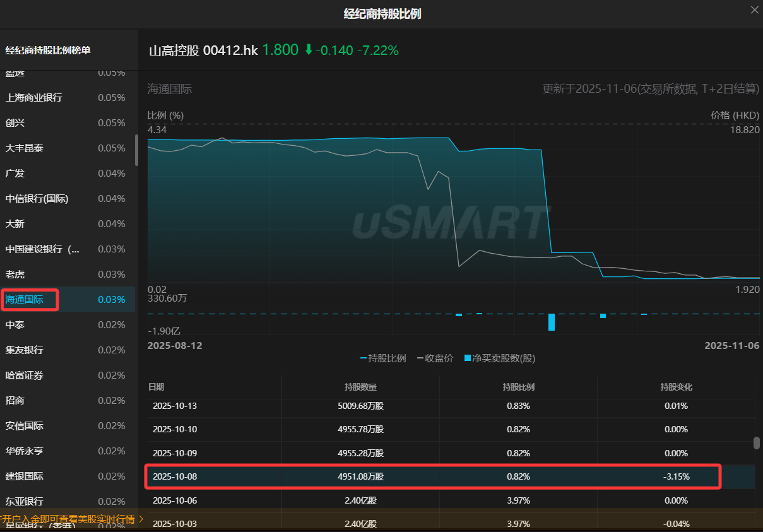Screen dimensions: 763x532
Task: Click the -3.15% change value
Action: [676, 476]
